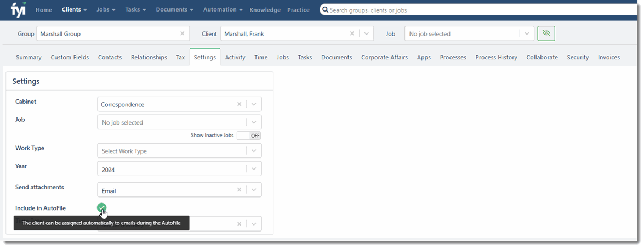
Task: Switch to the Invoices tab
Action: (x=609, y=57)
